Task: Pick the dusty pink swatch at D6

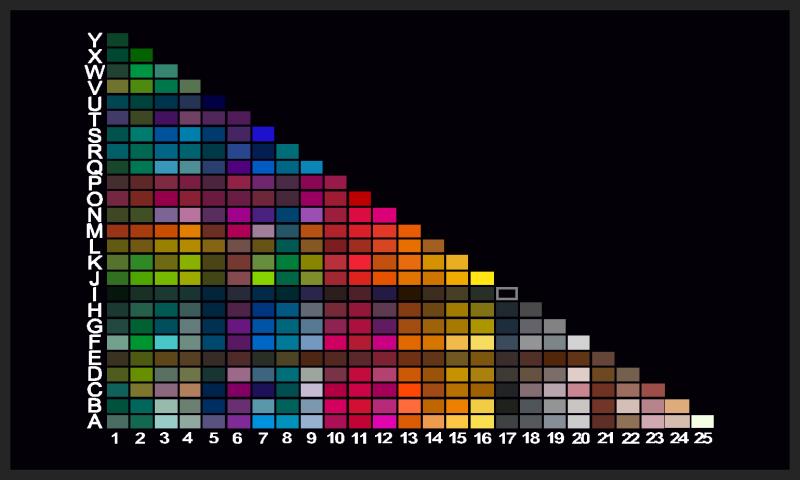Action: [x=239, y=374]
